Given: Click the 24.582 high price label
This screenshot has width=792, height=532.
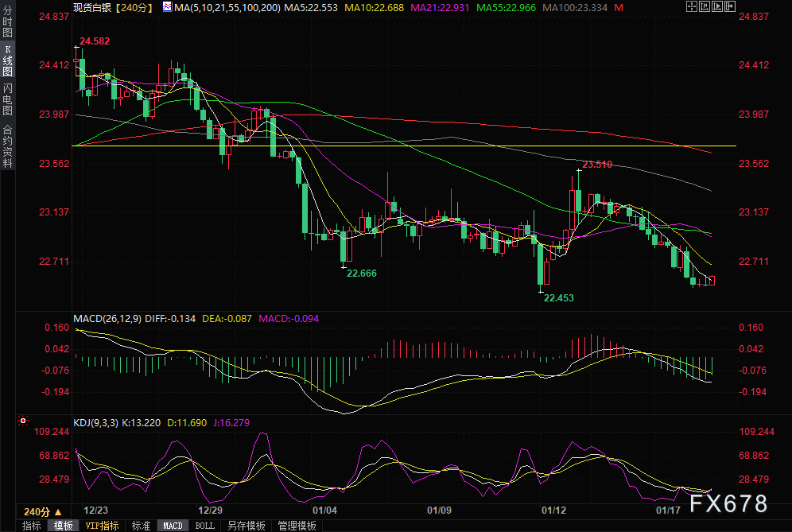Looking at the screenshot, I should [x=95, y=41].
